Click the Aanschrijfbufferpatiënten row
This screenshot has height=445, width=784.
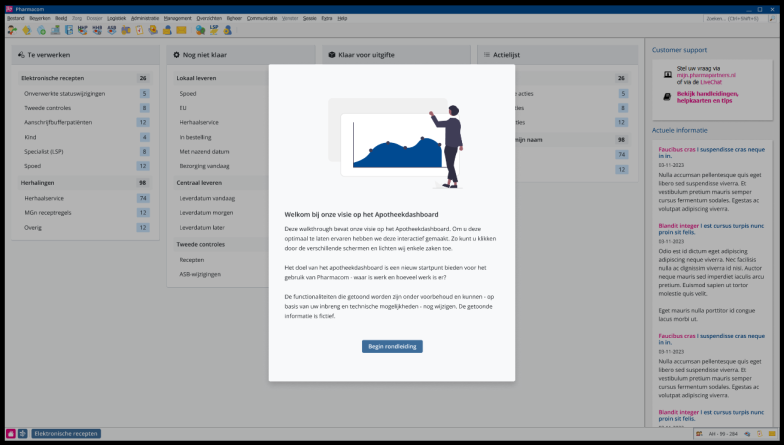pyautogui.click(x=85, y=122)
